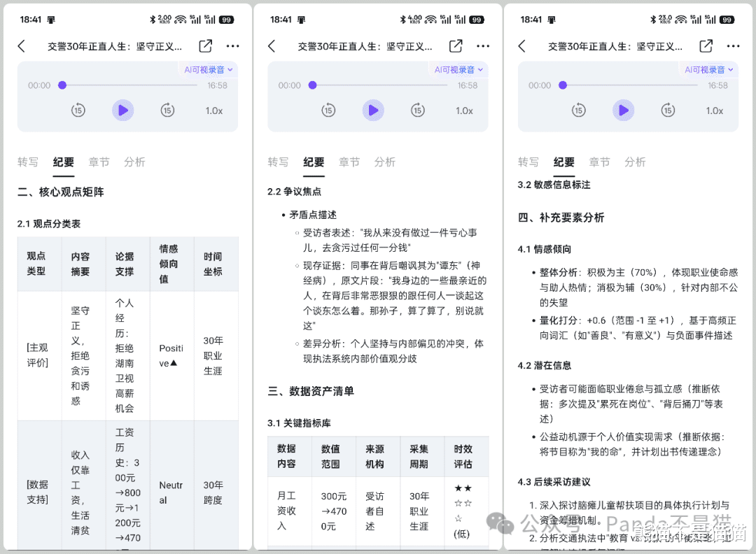This screenshot has width=756, height=554.
Task: Forward 15 seconds in left phone player
Action: [x=167, y=111]
